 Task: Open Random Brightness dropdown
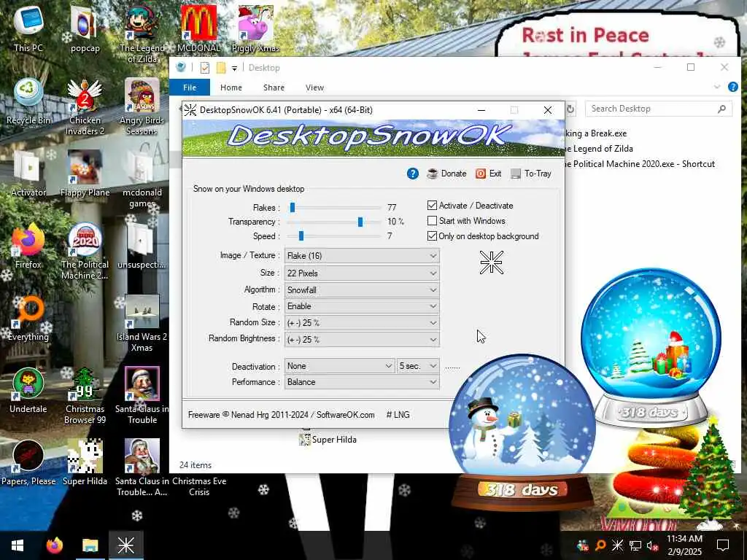(x=362, y=339)
